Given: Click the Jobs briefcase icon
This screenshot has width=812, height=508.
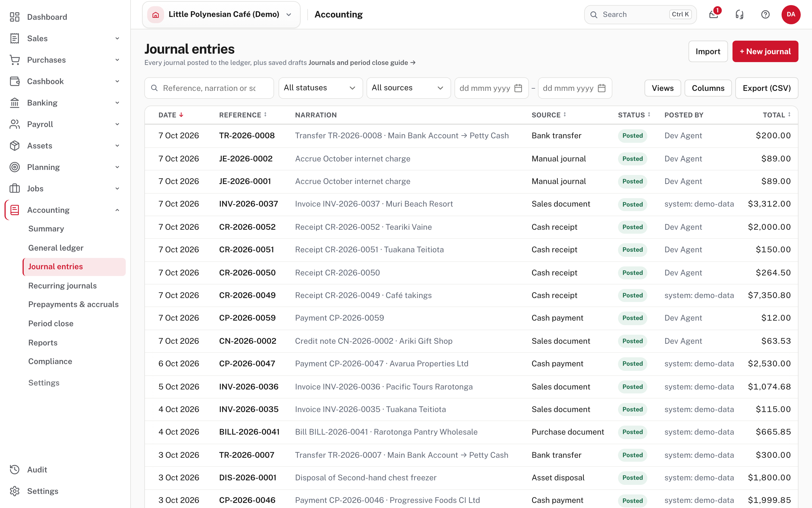Looking at the screenshot, I should pos(14,189).
